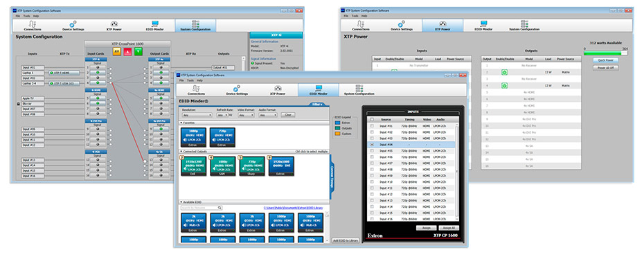The image size is (644, 257).
Task: Open Tools menu in EDID Minder window
Action: click(x=190, y=80)
